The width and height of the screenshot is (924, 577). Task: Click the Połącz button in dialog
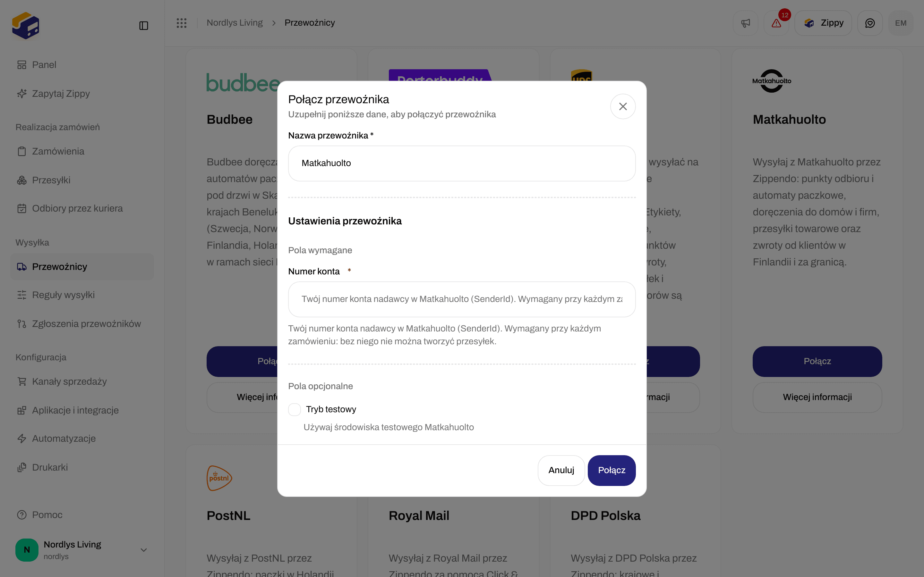pyautogui.click(x=611, y=470)
